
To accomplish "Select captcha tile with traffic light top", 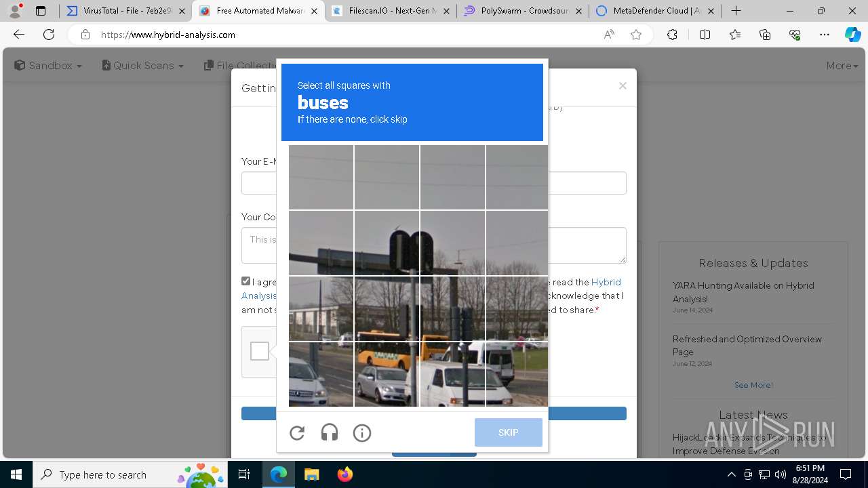I will (x=387, y=243).
